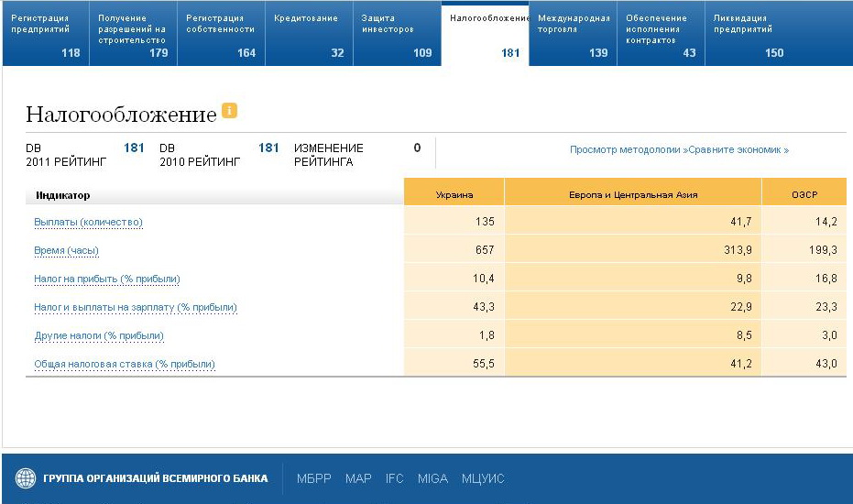
Task: Switch to Получение разрешений на строительство tab
Action: (133, 35)
